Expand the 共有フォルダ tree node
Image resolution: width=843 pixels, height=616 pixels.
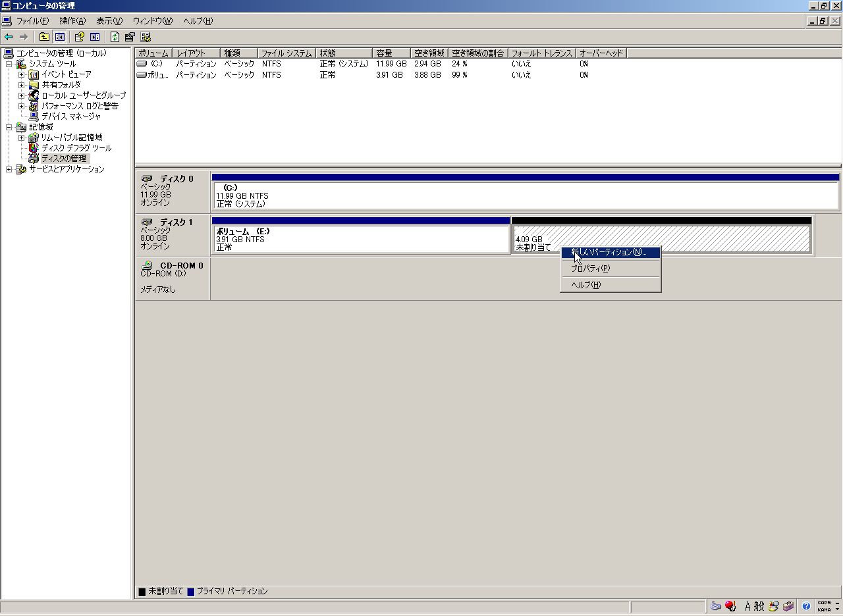[x=21, y=85]
